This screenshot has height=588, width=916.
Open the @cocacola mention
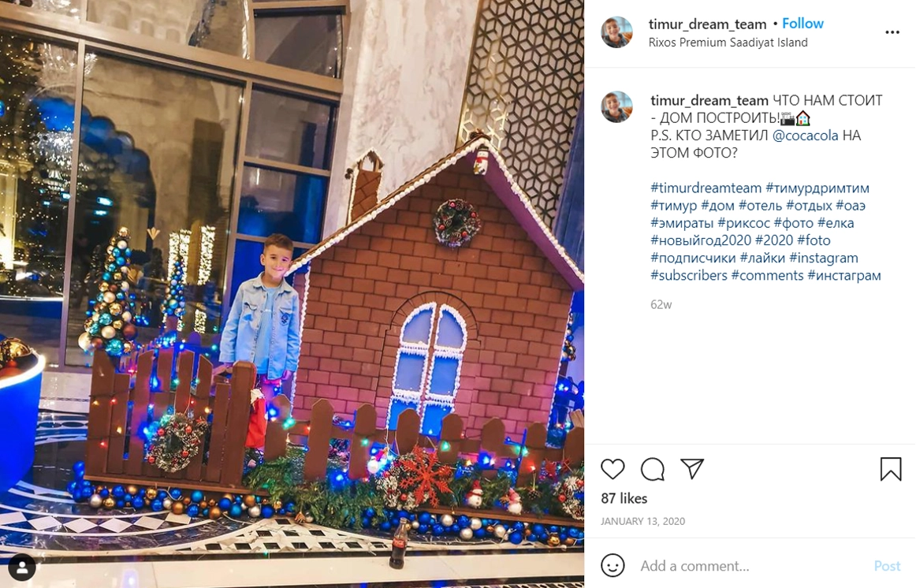(x=805, y=136)
